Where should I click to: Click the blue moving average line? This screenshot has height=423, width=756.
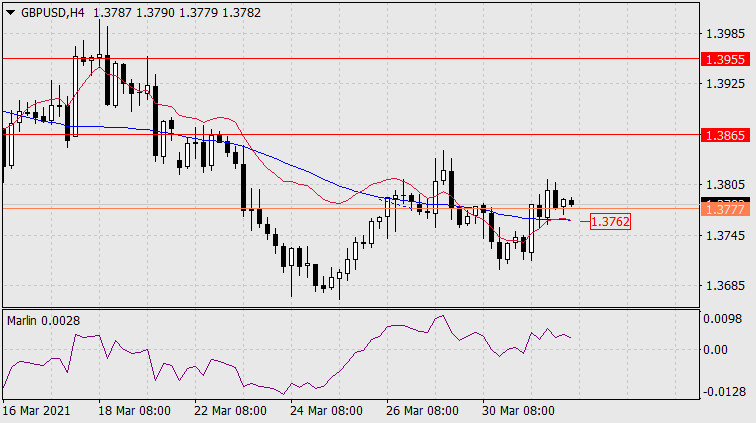tap(289, 164)
